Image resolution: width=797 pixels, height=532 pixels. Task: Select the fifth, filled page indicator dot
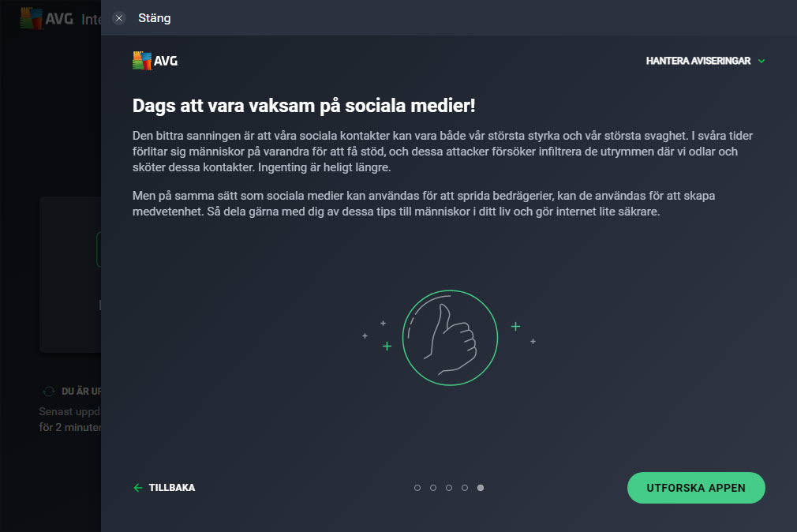[481, 488]
